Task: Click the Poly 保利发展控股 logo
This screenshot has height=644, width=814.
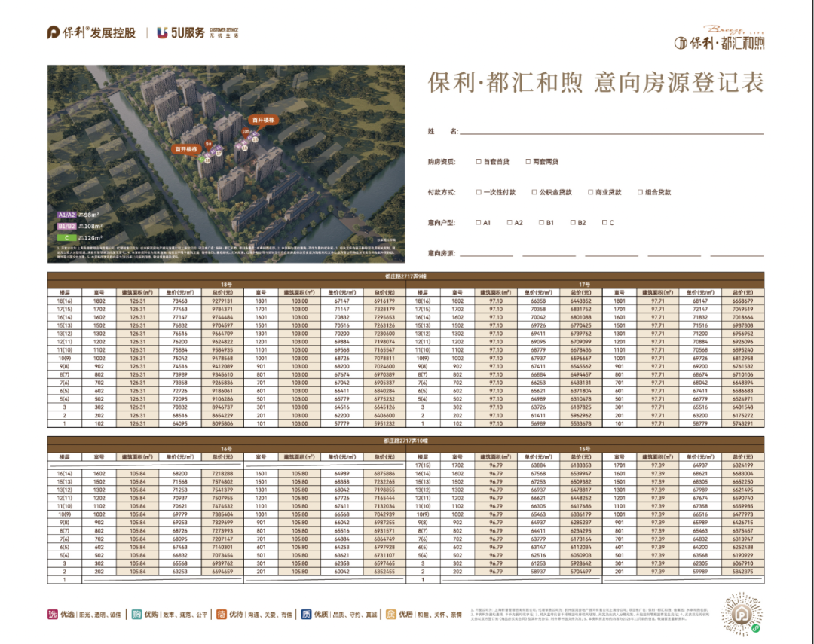Action: [91, 32]
